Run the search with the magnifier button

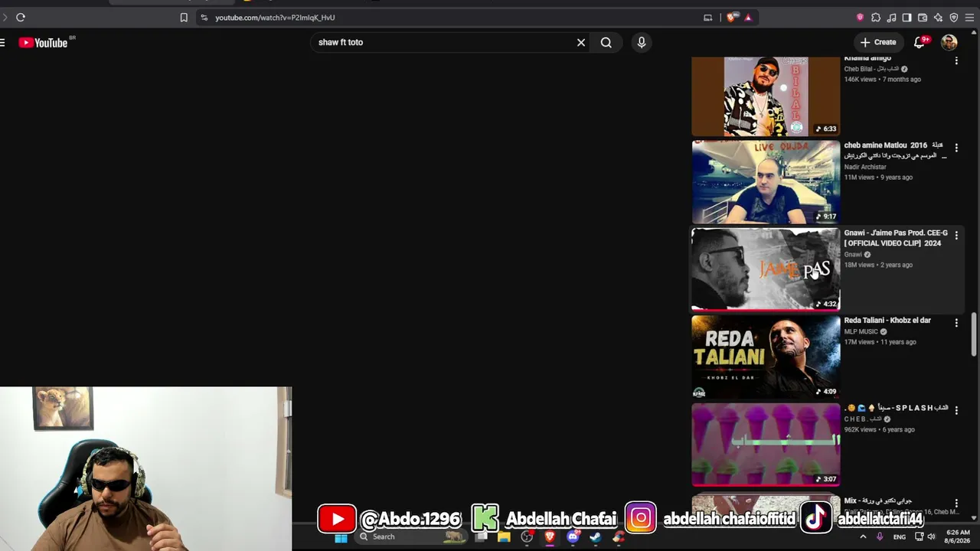(606, 43)
